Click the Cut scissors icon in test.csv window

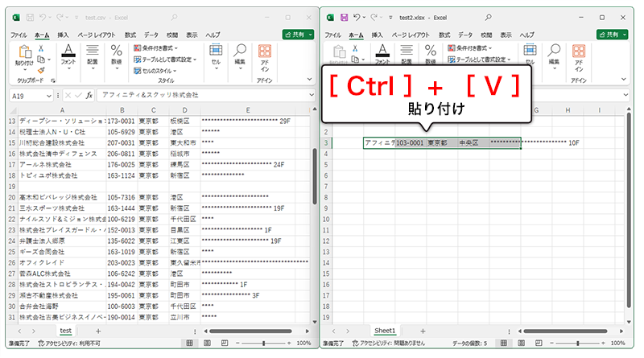coord(41,48)
